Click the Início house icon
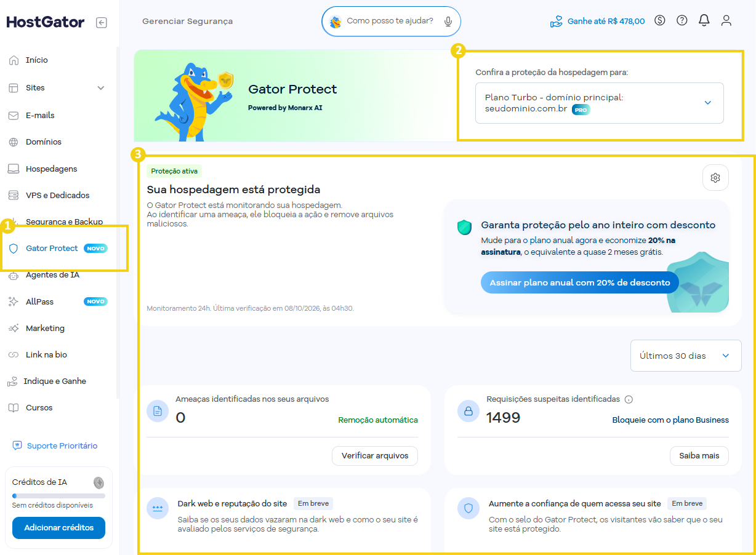The width and height of the screenshot is (756, 555). (14, 60)
